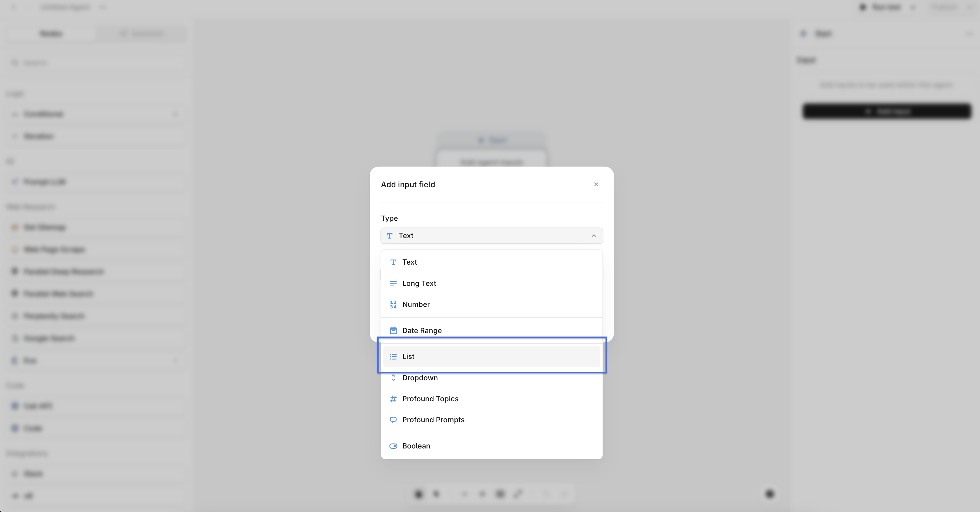980x512 pixels.
Task: Click the List bullet icon
Action: point(393,356)
